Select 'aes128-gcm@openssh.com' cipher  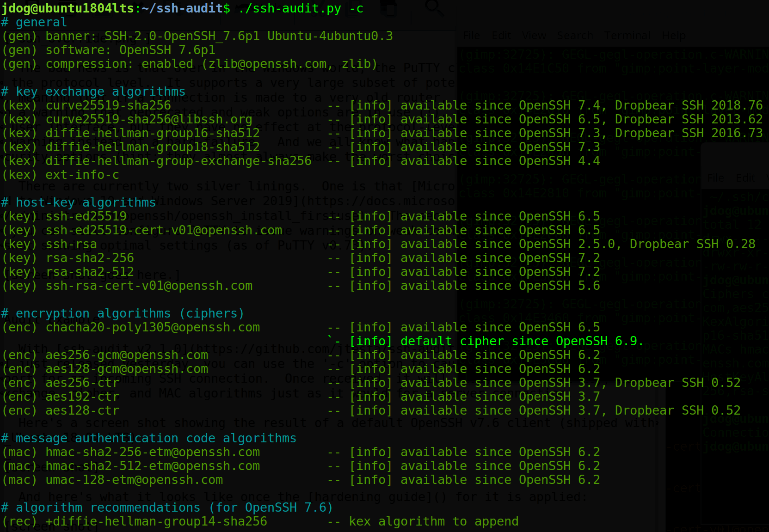tap(127, 369)
